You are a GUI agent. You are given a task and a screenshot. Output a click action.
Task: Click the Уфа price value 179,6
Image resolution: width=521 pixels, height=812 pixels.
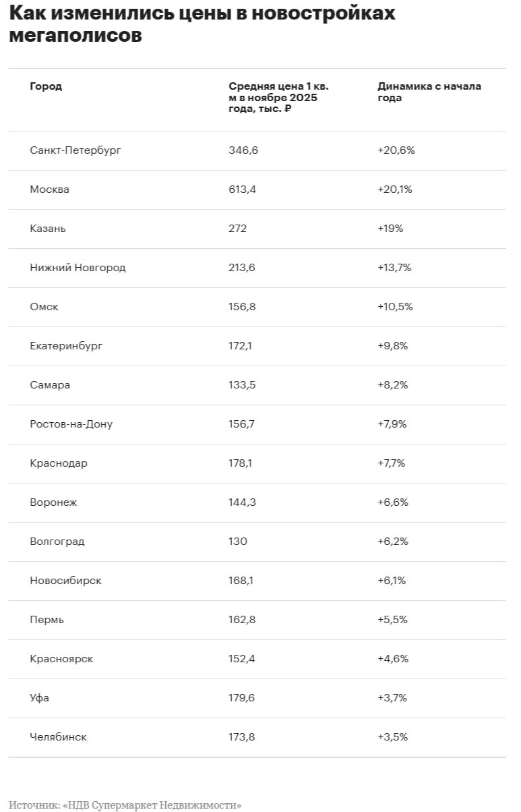242,698
